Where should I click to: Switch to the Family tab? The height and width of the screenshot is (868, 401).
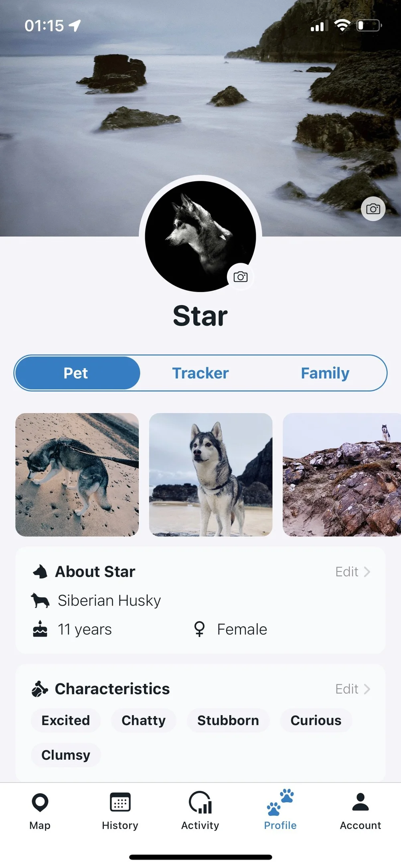point(325,373)
